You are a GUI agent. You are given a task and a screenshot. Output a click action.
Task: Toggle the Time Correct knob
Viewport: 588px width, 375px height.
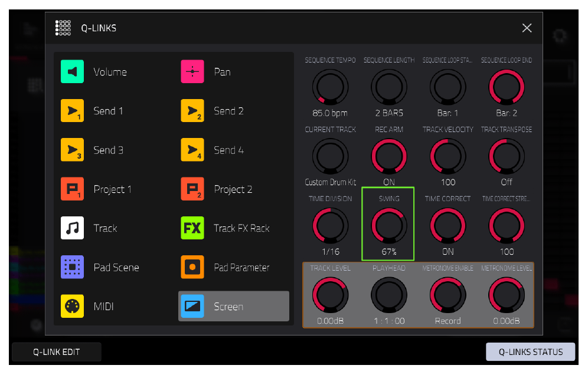(447, 226)
